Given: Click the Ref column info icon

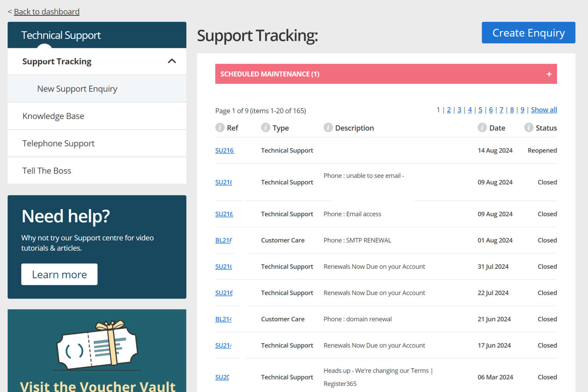Looking at the screenshot, I should pos(220,127).
